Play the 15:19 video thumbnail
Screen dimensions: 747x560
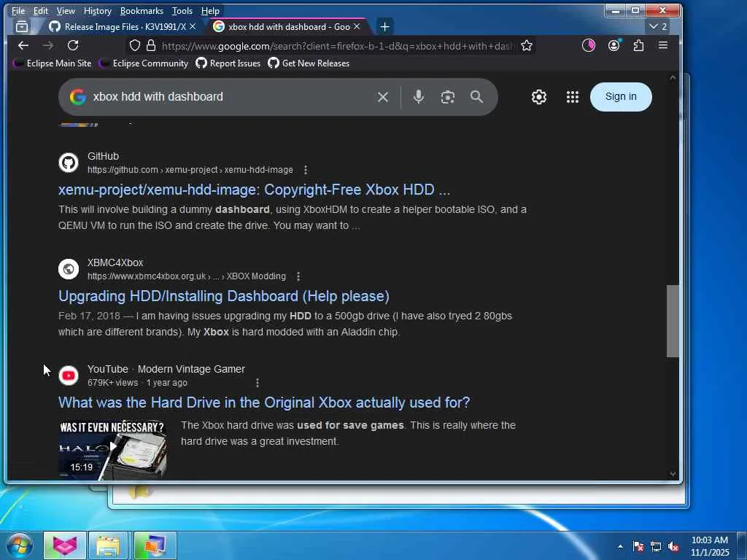point(112,449)
